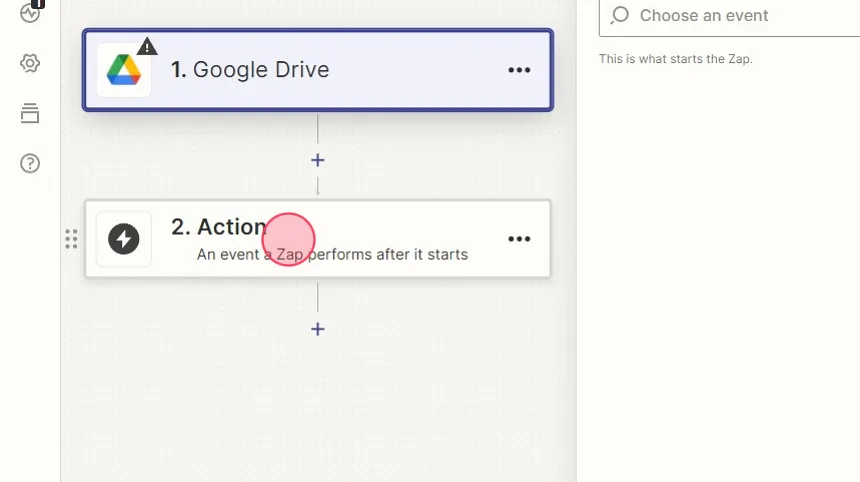Click the Choose an event search field
The width and height of the screenshot is (860, 482).
coord(729,16)
